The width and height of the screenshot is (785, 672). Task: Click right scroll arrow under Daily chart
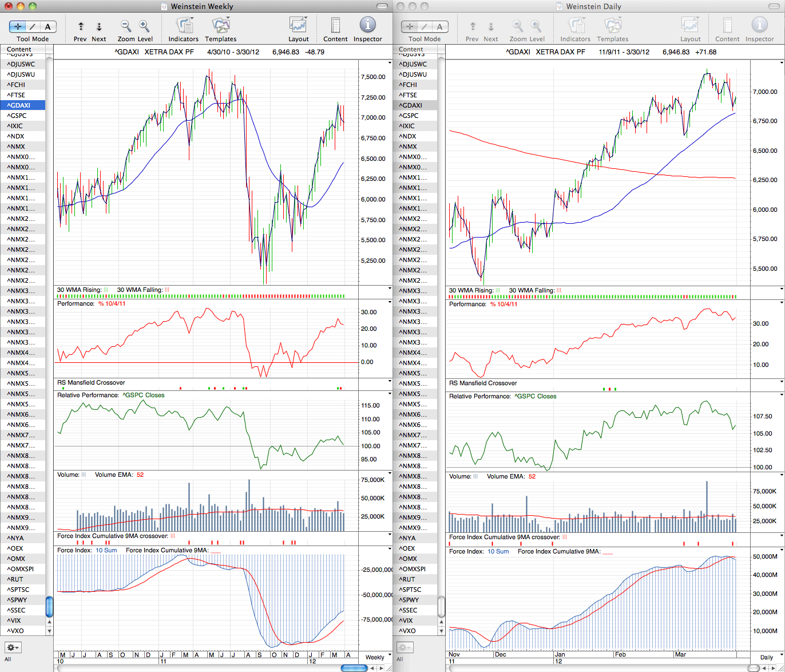coord(774,668)
